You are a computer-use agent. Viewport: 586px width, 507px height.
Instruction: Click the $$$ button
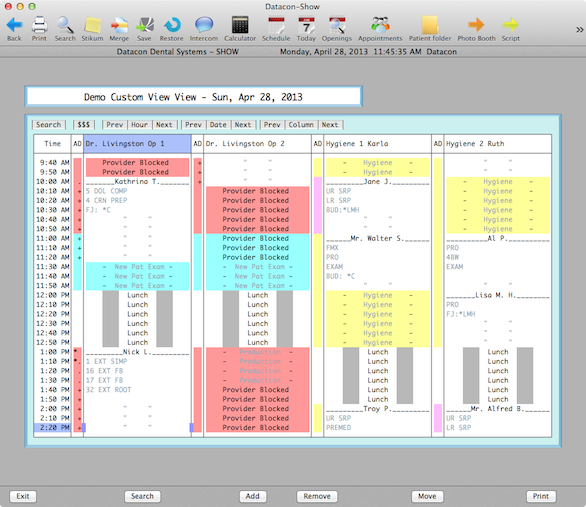pyautogui.click(x=84, y=125)
